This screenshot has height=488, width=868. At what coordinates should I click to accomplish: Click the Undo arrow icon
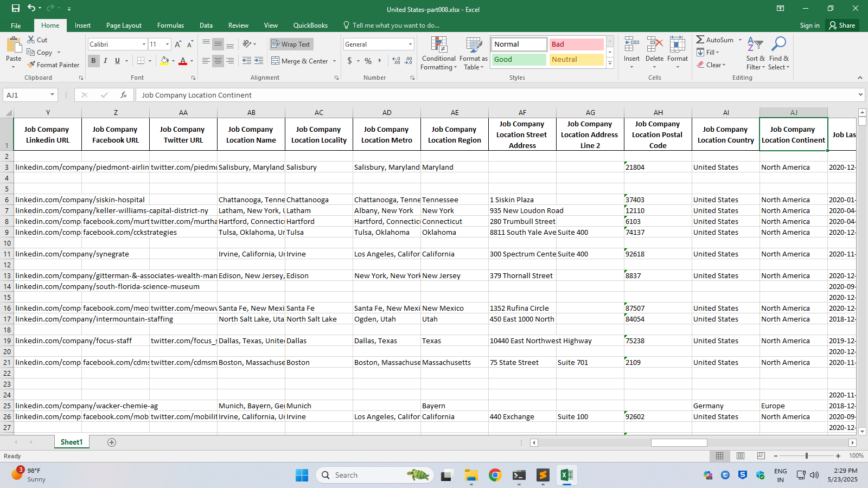click(x=31, y=8)
